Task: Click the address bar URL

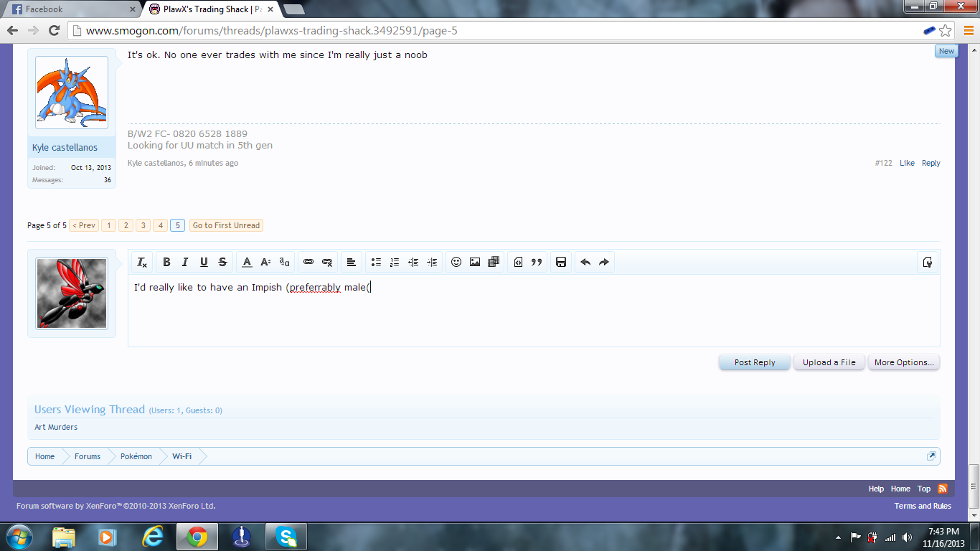Action: click(x=272, y=31)
